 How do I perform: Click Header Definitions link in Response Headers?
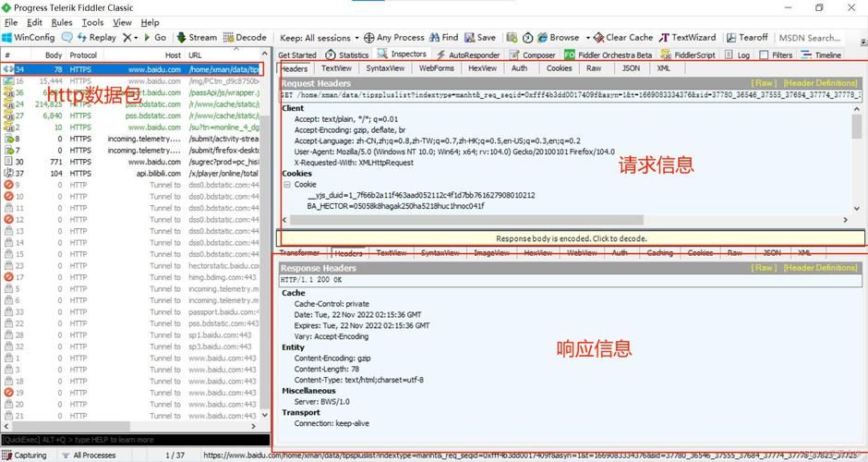[x=820, y=268]
